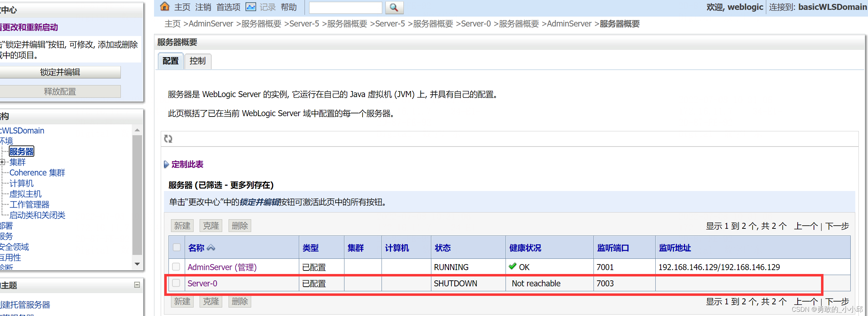Click the first AdminServer breadcrumb
This screenshot has width=868, height=316.
pyautogui.click(x=211, y=24)
